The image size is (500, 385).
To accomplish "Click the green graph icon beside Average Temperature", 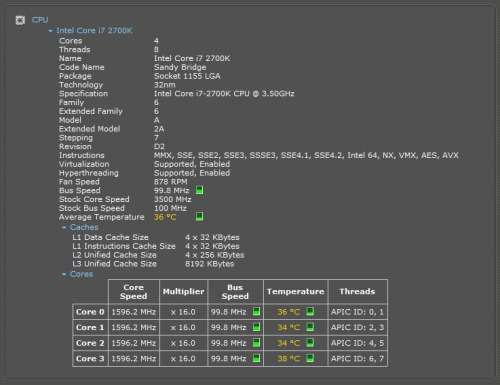I will pos(199,217).
